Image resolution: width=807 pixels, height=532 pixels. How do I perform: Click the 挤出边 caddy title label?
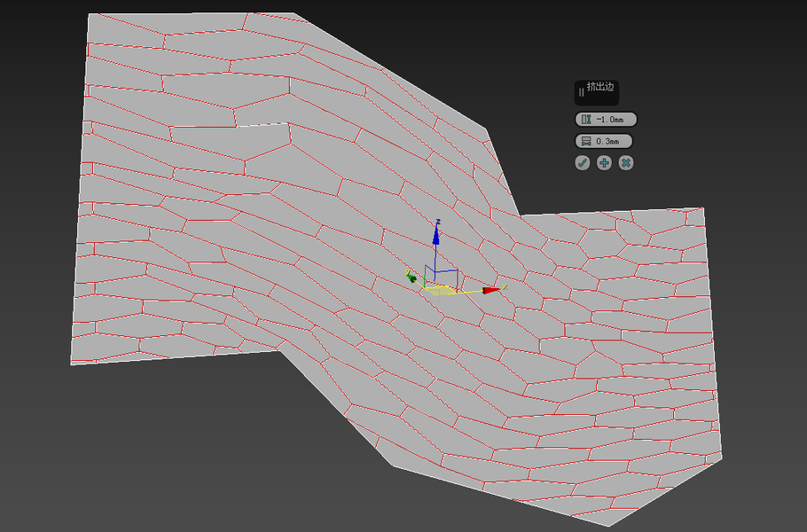tap(600, 86)
